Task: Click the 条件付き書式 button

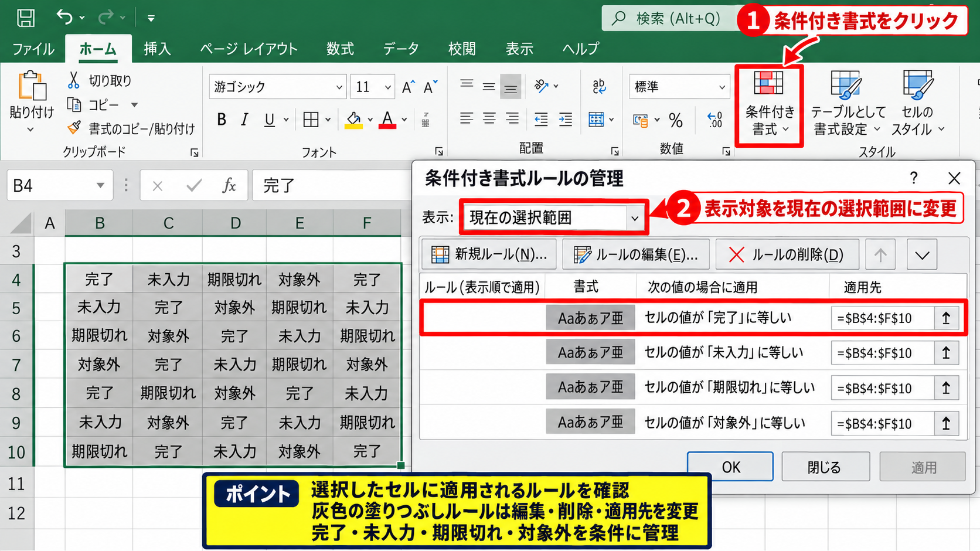Action: [769, 105]
